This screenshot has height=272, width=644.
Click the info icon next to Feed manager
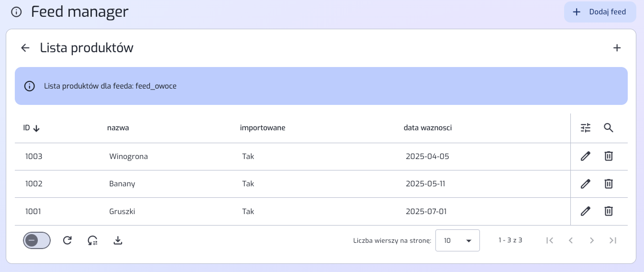(x=16, y=12)
